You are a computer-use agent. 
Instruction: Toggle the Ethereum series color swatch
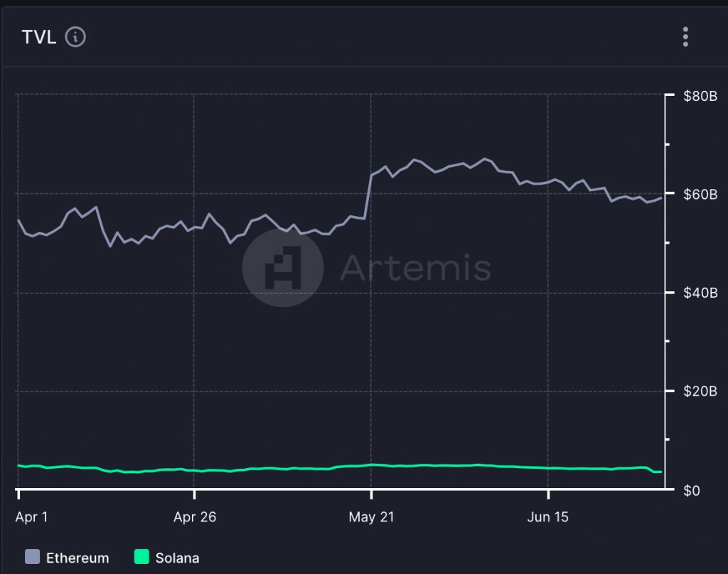(32, 557)
